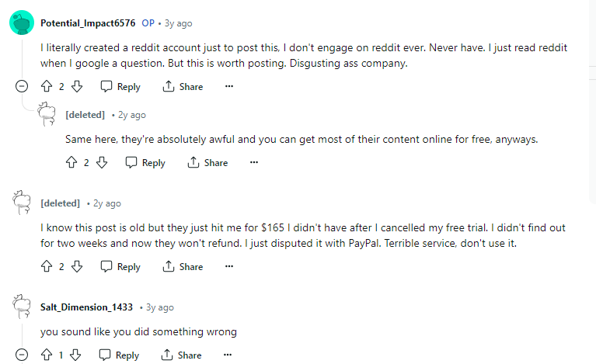Reply to Potential_Impact6576's comment
Screen dimensions: 596x364
(x=120, y=87)
